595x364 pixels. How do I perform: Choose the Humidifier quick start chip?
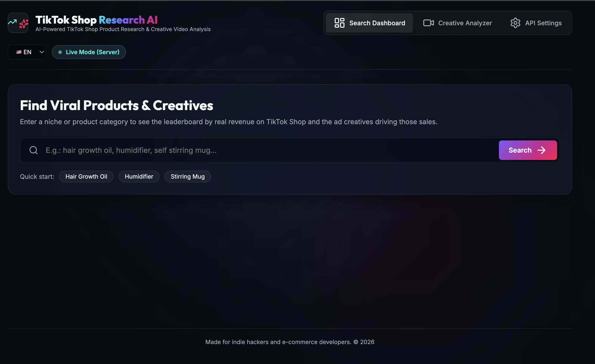click(139, 176)
